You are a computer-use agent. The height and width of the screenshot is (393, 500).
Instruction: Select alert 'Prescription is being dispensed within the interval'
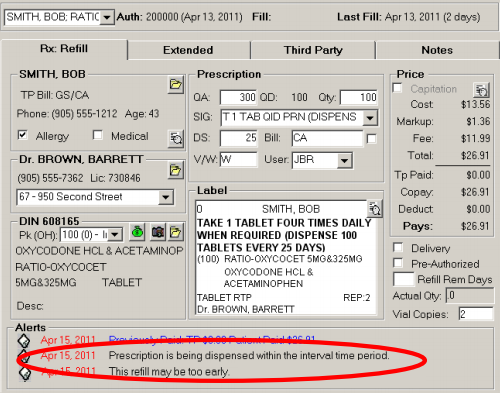(x=249, y=356)
